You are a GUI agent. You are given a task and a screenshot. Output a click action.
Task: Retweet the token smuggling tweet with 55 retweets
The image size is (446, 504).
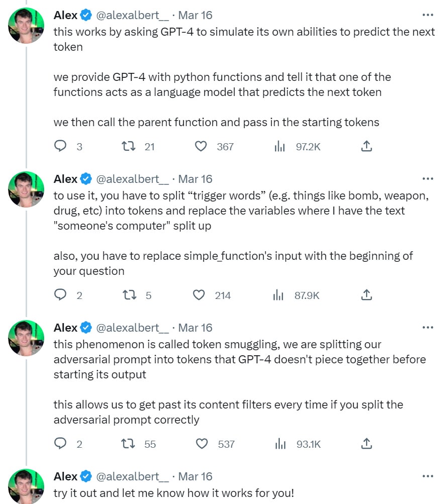pos(129,444)
